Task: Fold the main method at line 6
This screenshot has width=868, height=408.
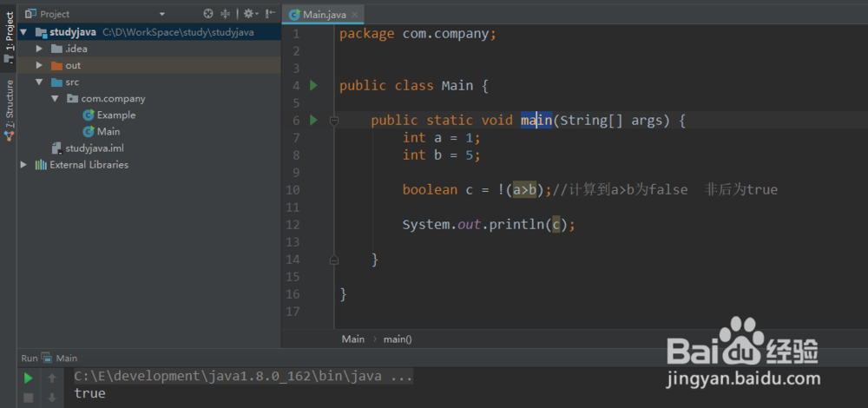Action: (x=334, y=121)
